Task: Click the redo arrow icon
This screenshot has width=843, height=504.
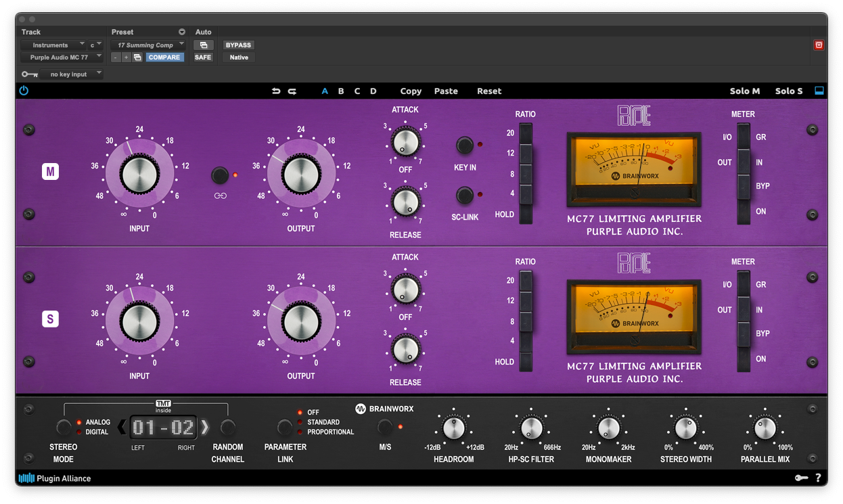Action: pyautogui.click(x=292, y=91)
